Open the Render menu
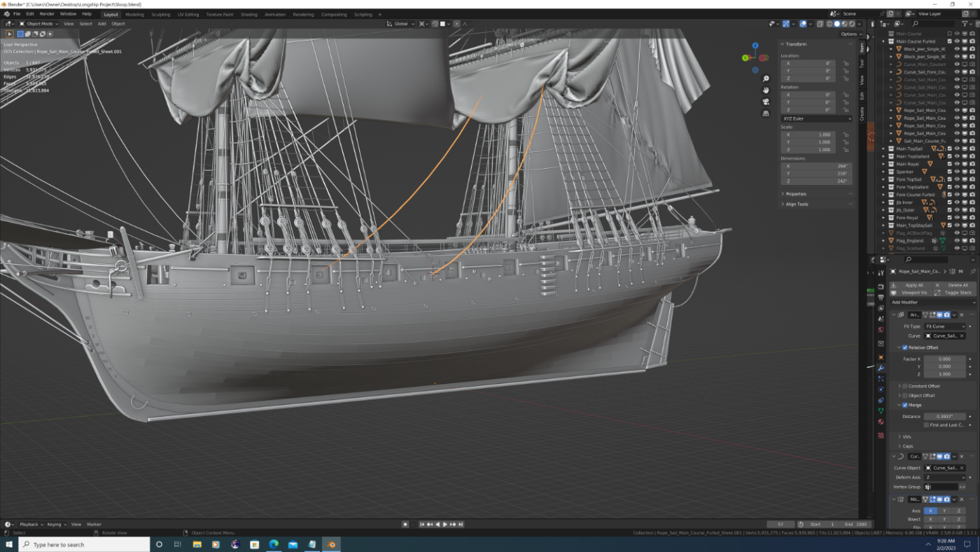Screen dimensions: 980x552 point(47,14)
